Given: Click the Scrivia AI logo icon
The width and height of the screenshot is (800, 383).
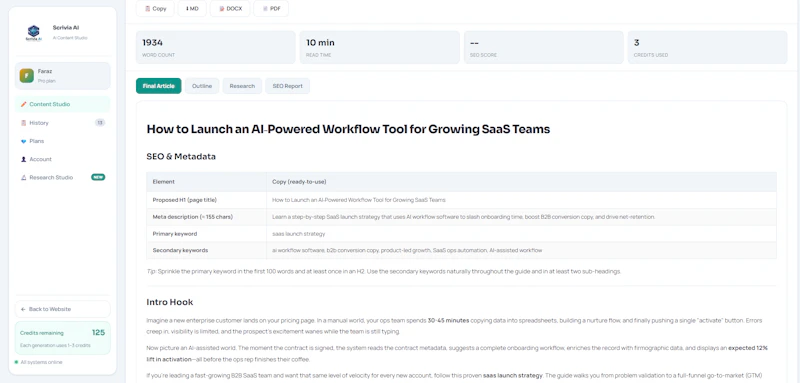Looking at the screenshot, I should pyautogui.click(x=34, y=33).
